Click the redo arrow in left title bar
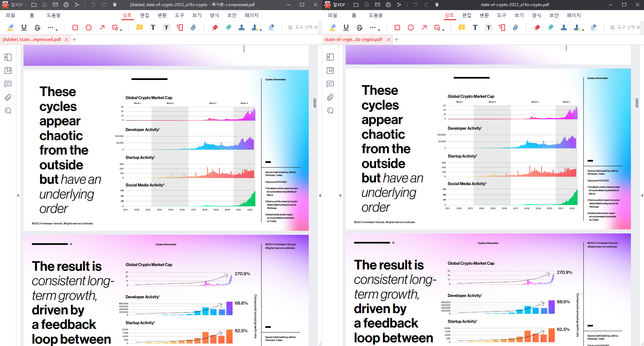 (x=104, y=5)
